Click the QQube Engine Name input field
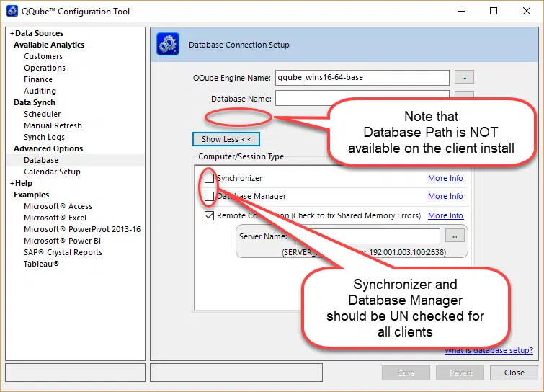Screen dimensions: 544x392 pos(362,77)
